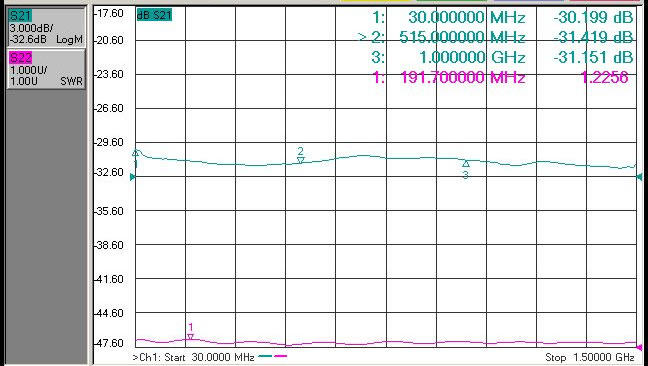Click the '-44.60' Y-axis label
The image size is (648, 366).
click(x=109, y=313)
